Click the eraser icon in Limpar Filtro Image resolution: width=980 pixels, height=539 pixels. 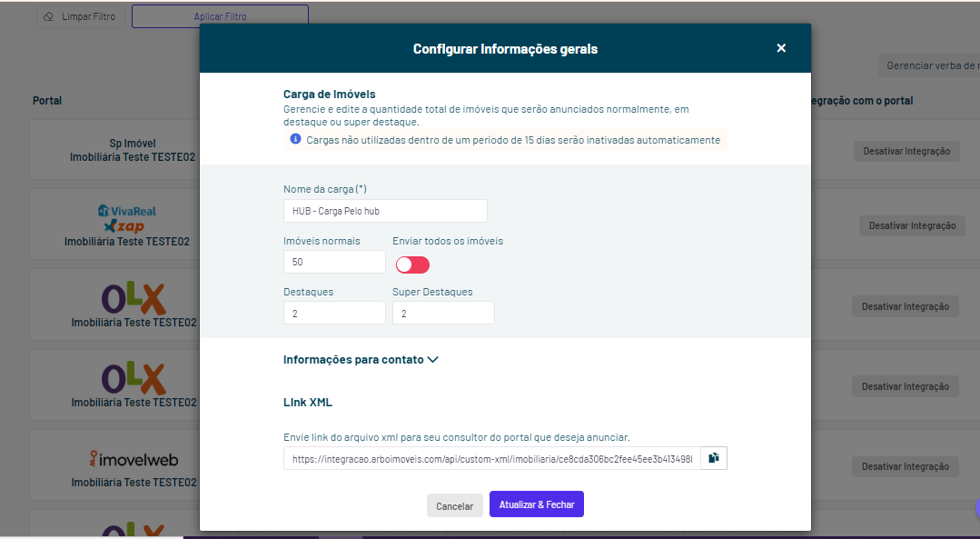point(49,17)
